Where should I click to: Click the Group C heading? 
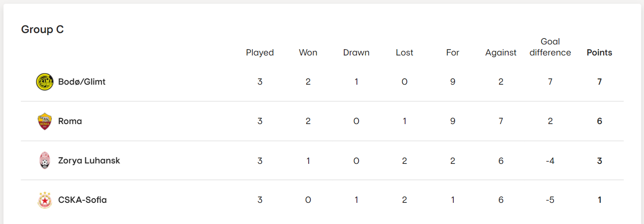[42, 30]
